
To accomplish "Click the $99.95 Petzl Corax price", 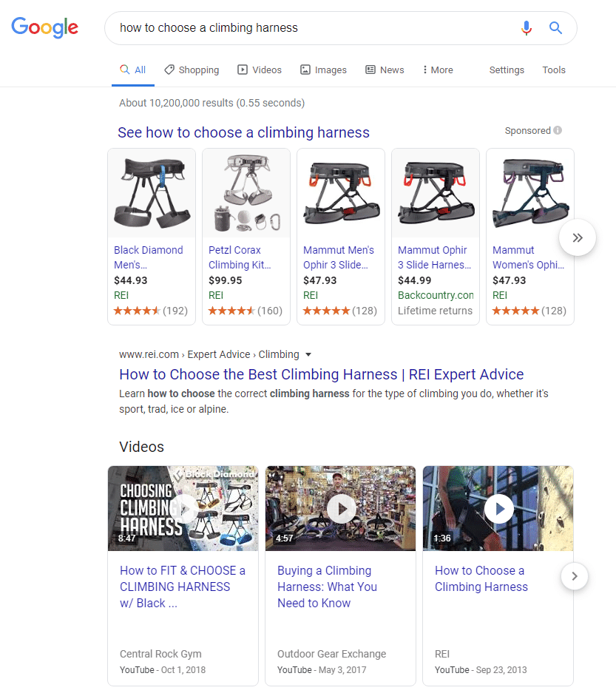I will tap(225, 280).
